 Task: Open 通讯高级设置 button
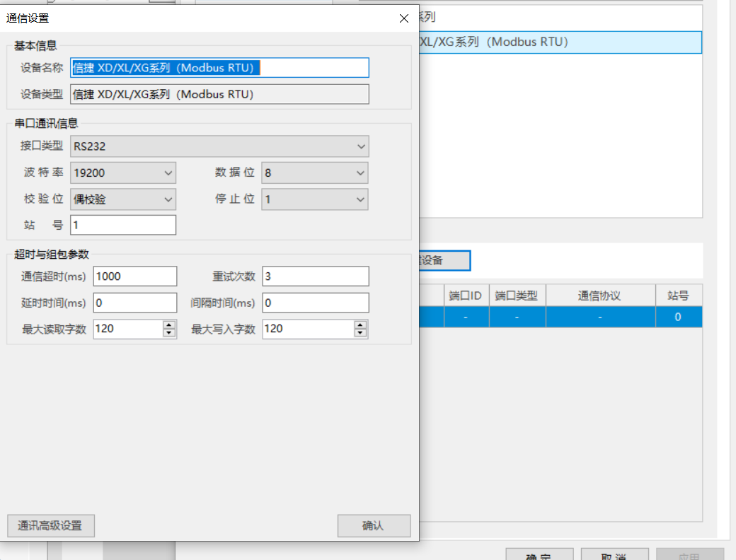[x=51, y=526]
